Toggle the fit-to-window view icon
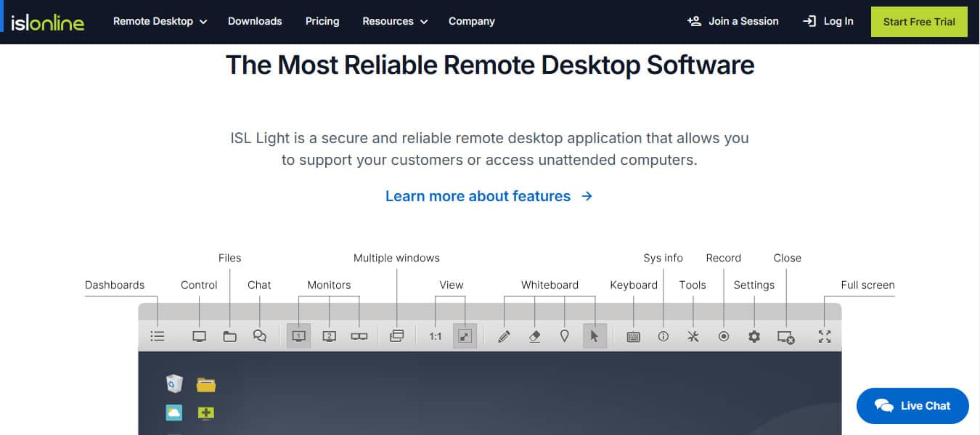Screen dimensions: 980x435 tap(465, 336)
